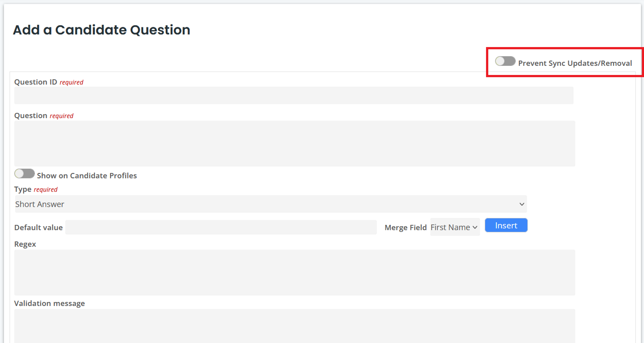This screenshot has height=343, width=644.
Task: Click inside the Regex text area
Action: (294, 272)
